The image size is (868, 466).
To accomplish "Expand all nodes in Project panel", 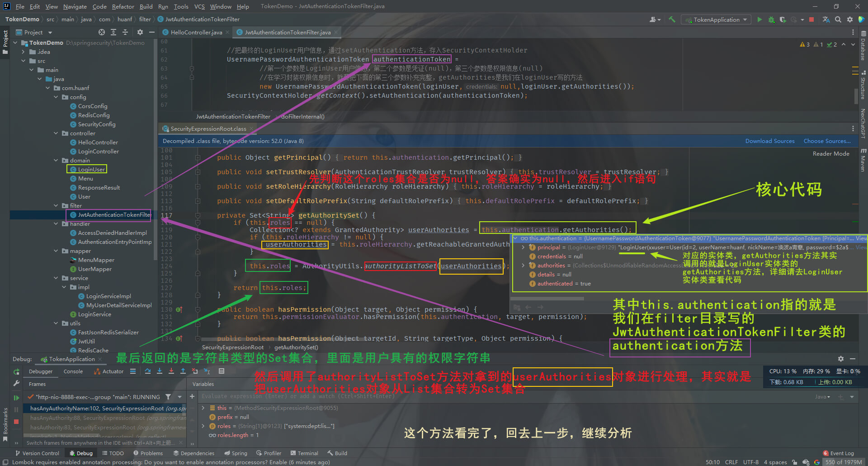I will point(113,32).
